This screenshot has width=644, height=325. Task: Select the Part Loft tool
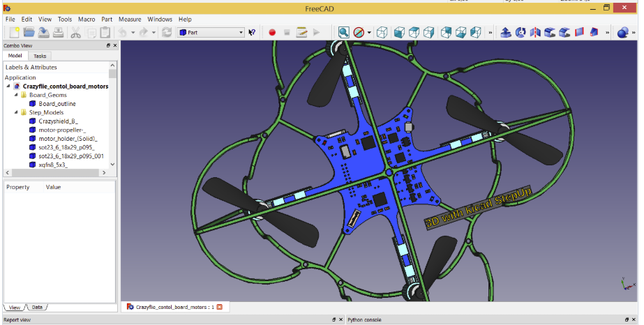click(x=594, y=32)
